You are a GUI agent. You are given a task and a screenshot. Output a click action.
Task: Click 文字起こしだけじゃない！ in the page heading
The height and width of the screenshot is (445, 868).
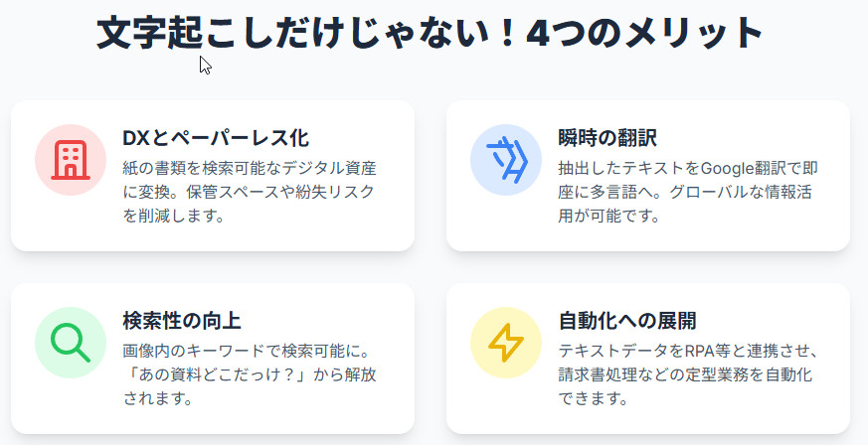pyautogui.click(x=304, y=34)
